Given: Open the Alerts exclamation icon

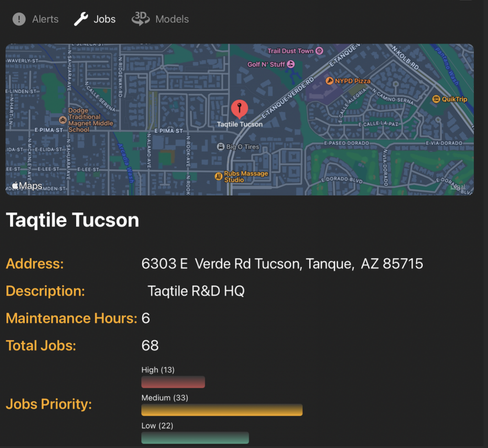Looking at the screenshot, I should click(x=19, y=20).
